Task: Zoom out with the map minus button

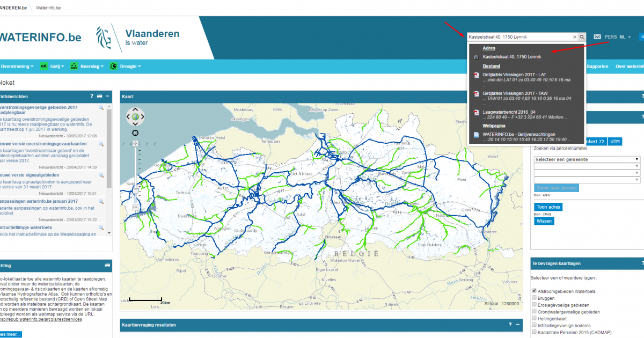Action: pos(135,207)
